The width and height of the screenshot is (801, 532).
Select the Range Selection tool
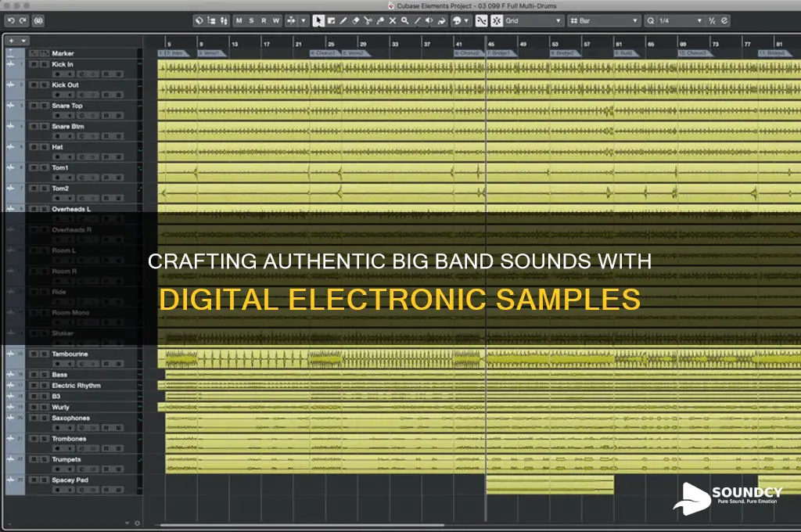tap(331, 20)
